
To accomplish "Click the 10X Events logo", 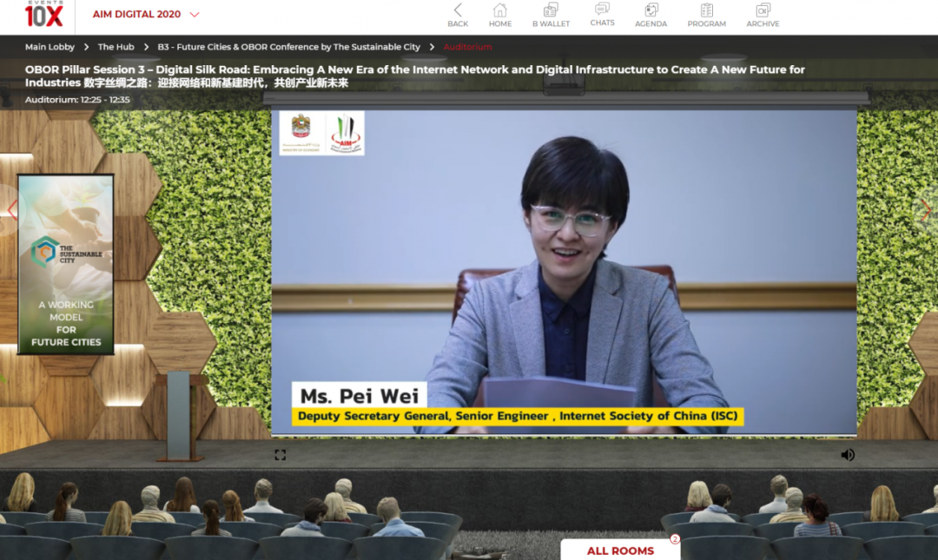I will click(43, 14).
